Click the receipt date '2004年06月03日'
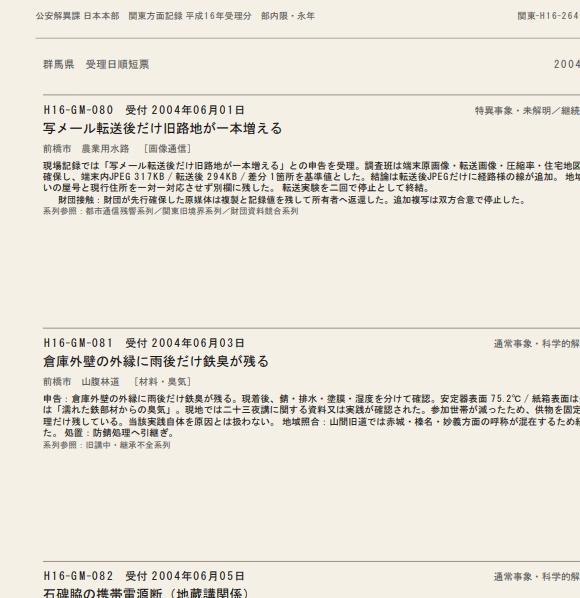The height and width of the screenshot is (598, 580). click(x=198, y=343)
